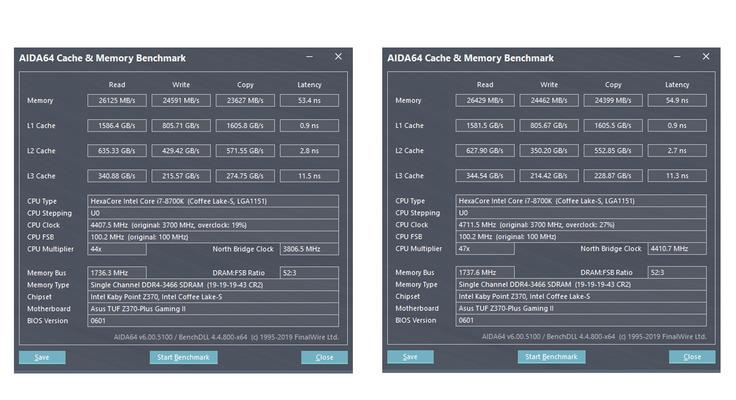The width and height of the screenshot is (736, 400).
Task: Click Save in the left AIDA64 window
Action: click(x=42, y=357)
